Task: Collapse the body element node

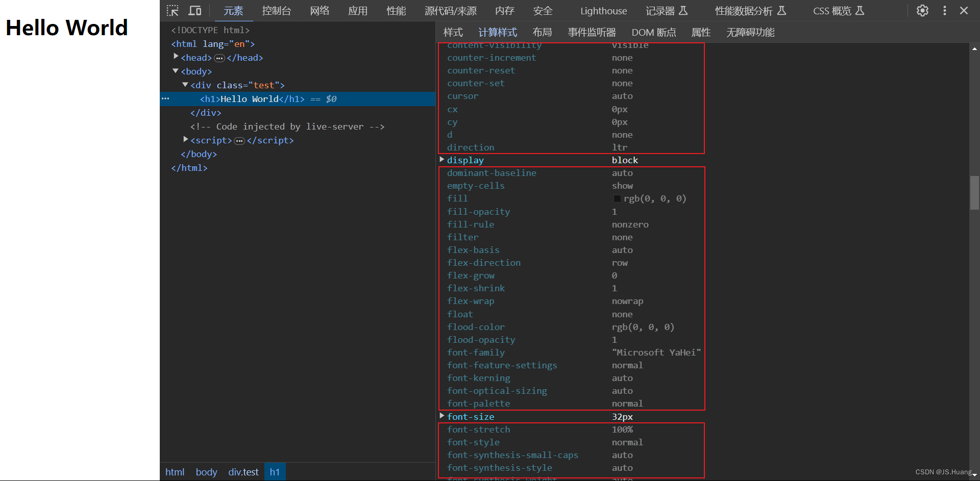Action: (176, 71)
